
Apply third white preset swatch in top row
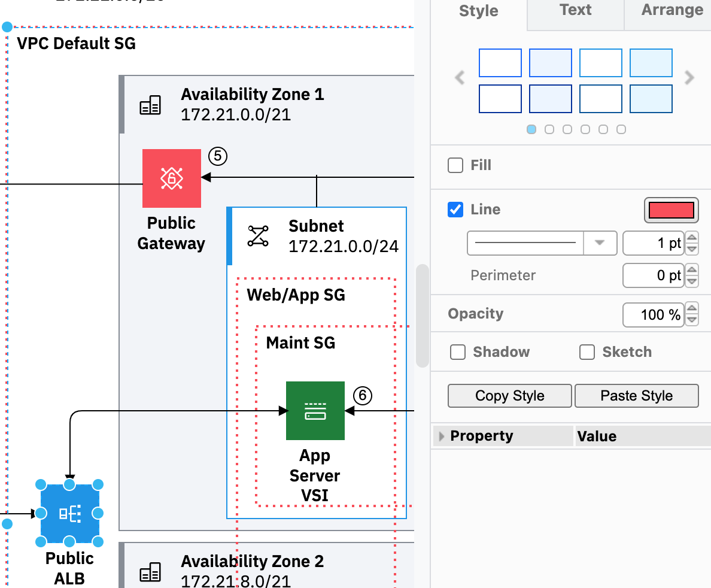pos(601,63)
